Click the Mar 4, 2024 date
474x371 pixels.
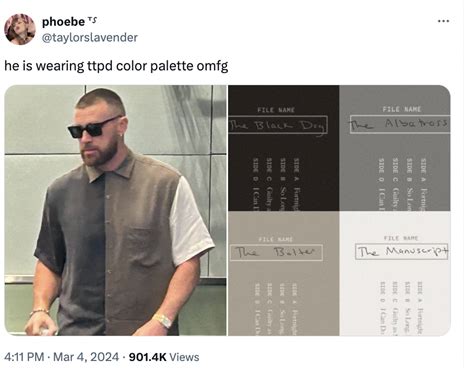pos(86,357)
